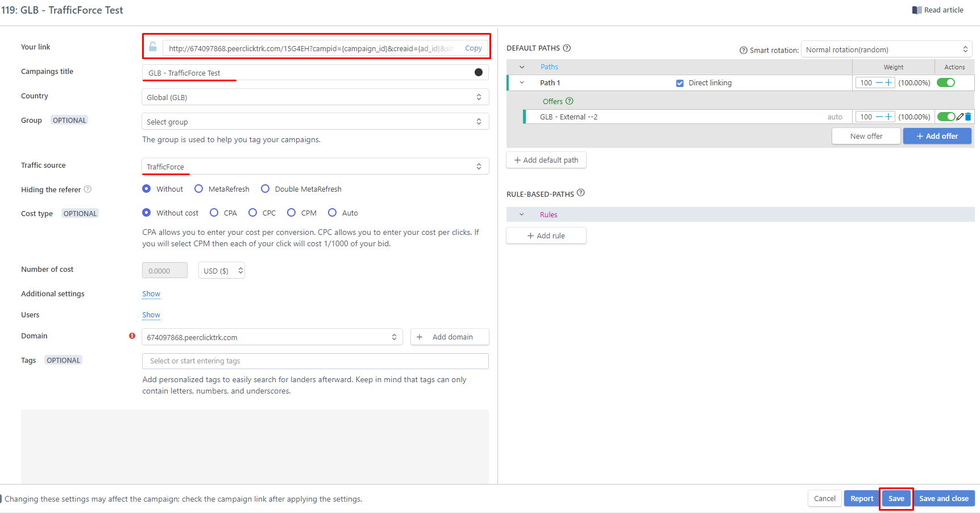Choose the CPM cost type

point(292,213)
